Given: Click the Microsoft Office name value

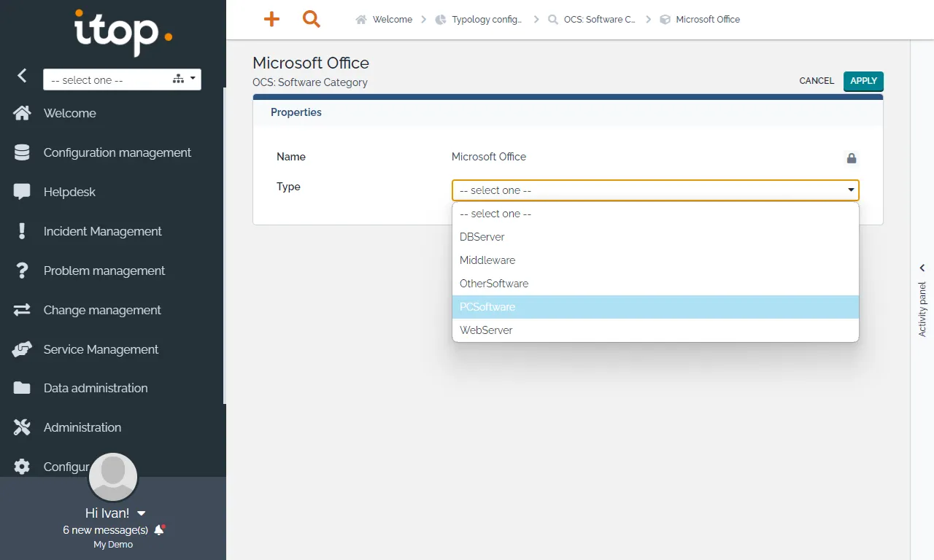Looking at the screenshot, I should click(489, 157).
